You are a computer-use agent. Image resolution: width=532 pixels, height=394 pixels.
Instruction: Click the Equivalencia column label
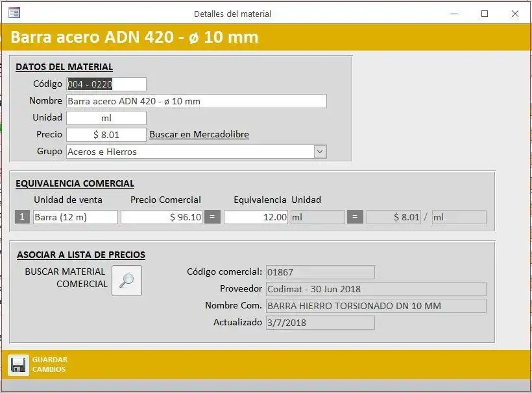coord(260,200)
